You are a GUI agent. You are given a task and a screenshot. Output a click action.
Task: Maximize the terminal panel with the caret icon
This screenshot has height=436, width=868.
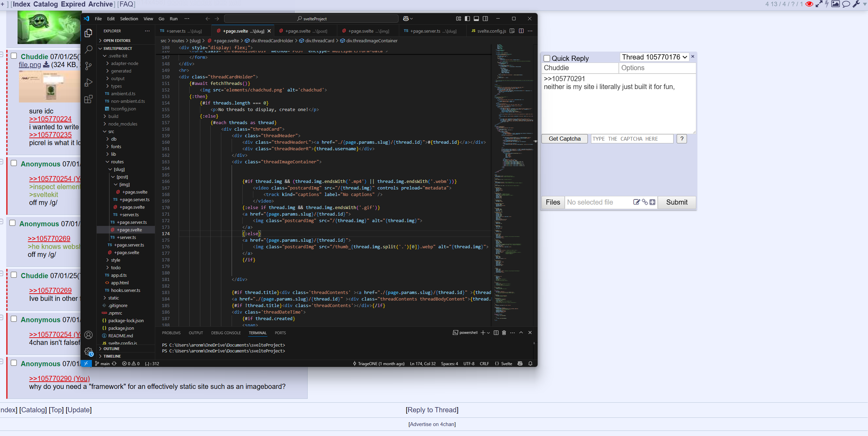pos(521,333)
